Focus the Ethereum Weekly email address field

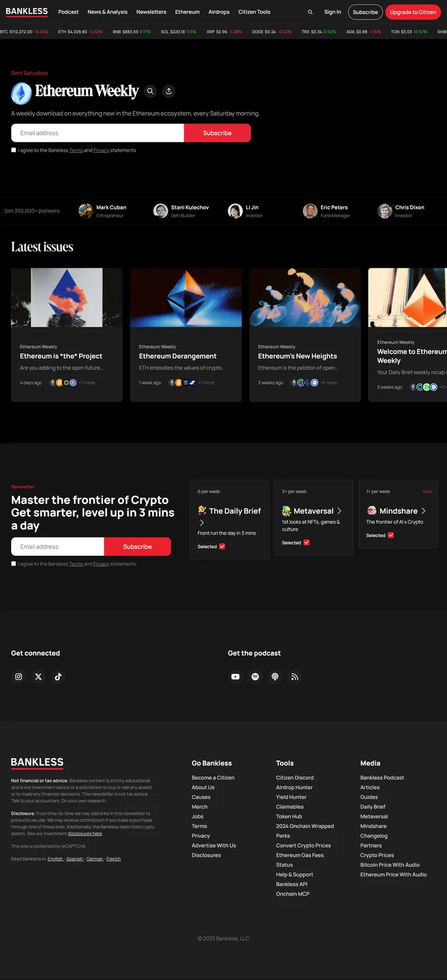97,133
